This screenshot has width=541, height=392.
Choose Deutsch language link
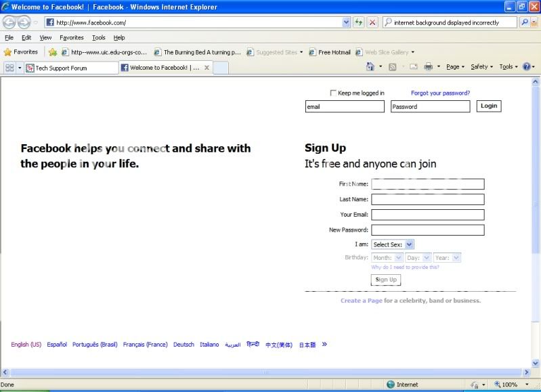[183, 345]
